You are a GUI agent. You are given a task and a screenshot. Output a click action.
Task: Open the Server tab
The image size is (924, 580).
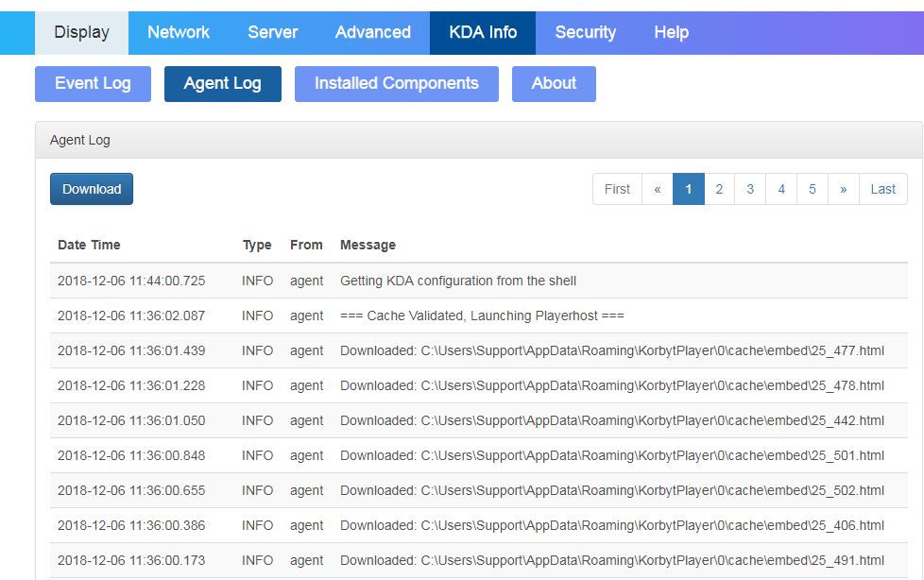(x=272, y=31)
